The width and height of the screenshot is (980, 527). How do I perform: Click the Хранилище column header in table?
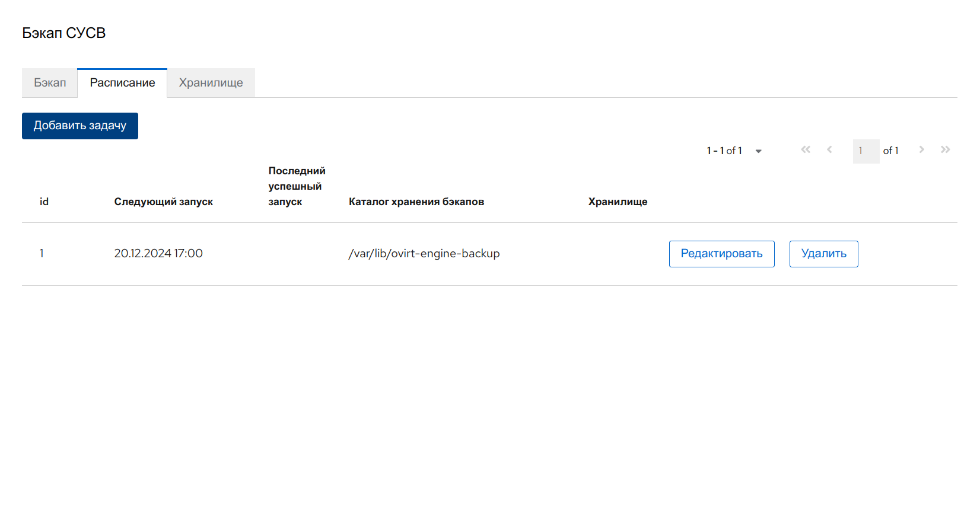pyautogui.click(x=618, y=202)
